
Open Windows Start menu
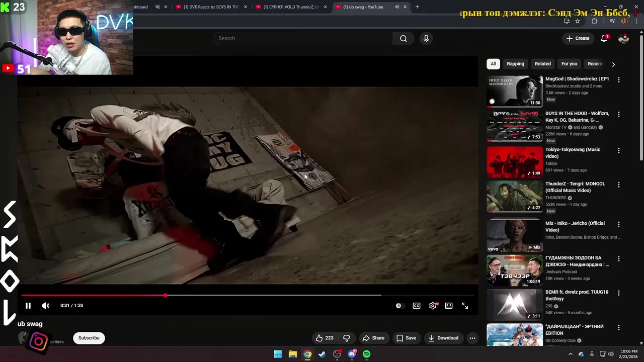click(278, 354)
